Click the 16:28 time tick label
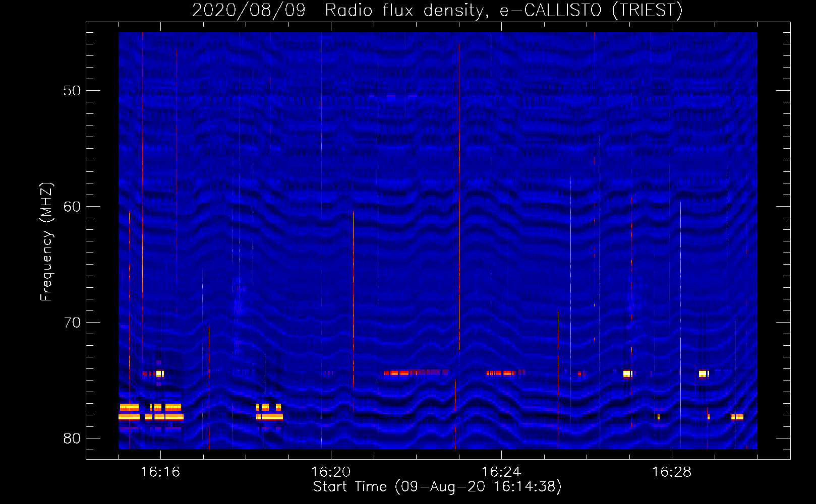Viewport: 816px width, 504px height. pyautogui.click(x=672, y=472)
